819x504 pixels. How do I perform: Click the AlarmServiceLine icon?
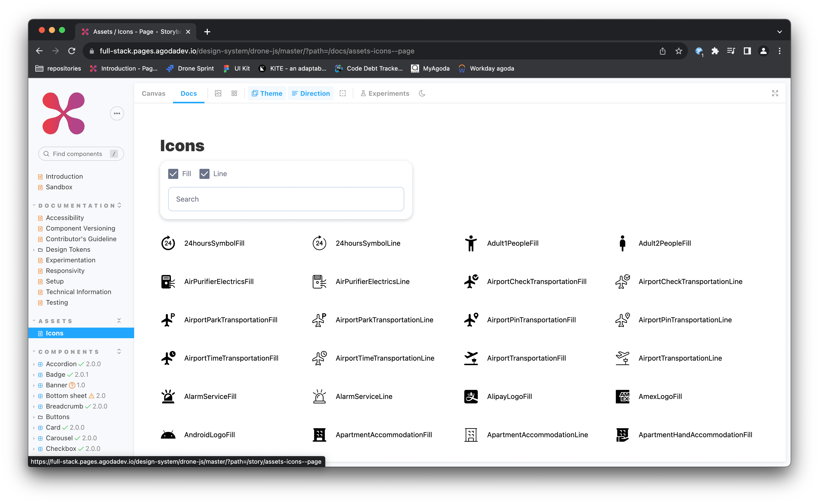[x=319, y=396]
